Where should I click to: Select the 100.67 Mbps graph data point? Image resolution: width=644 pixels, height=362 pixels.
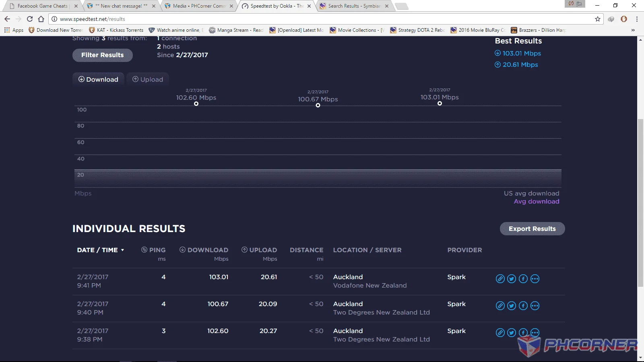pos(318,105)
